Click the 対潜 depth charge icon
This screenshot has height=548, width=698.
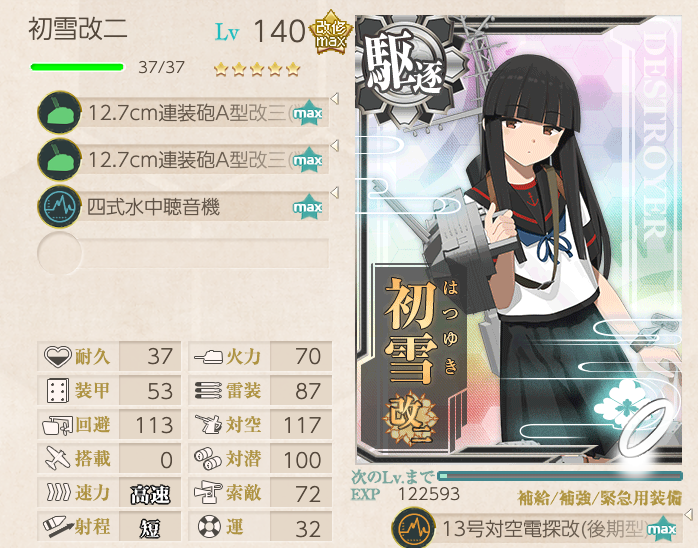tap(207, 459)
